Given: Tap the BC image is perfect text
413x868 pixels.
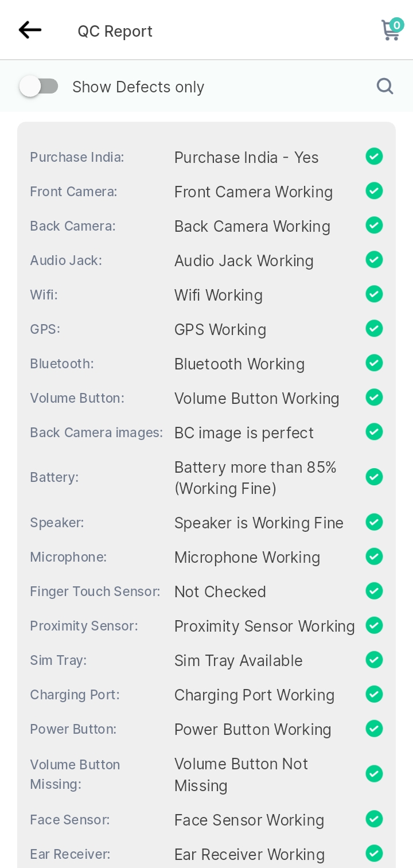Looking at the screenshot, I should (x=244, y=433).
